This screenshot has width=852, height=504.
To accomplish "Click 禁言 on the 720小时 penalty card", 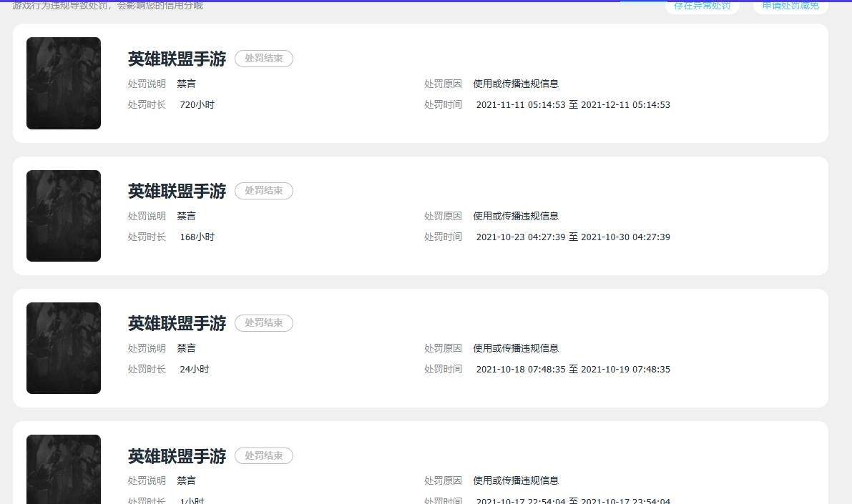I will tap(187, 84).
